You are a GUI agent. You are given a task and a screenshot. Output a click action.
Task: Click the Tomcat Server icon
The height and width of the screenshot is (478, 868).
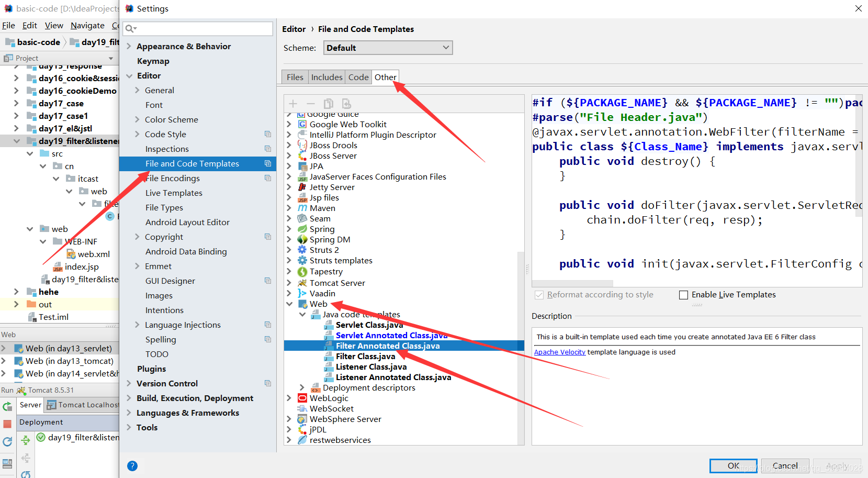tap(302, 283)
